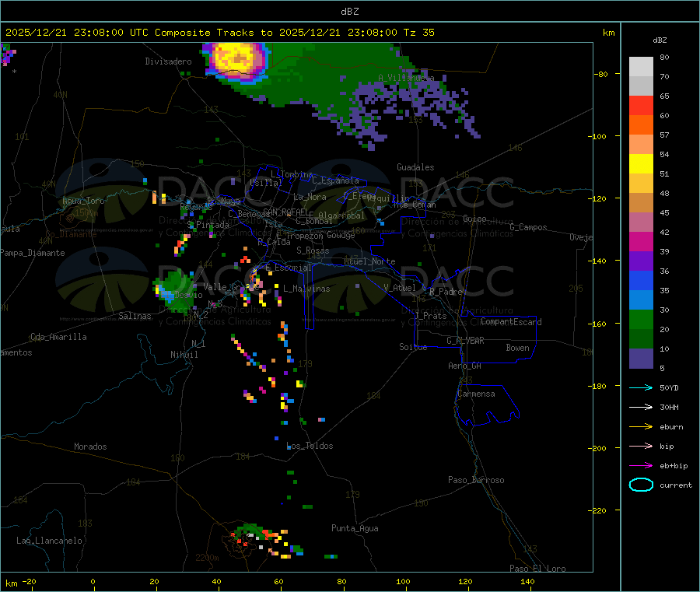Click the 'Divisadero' map label
700x592 pixels.
pyautogui.click(x=168, y=61)
